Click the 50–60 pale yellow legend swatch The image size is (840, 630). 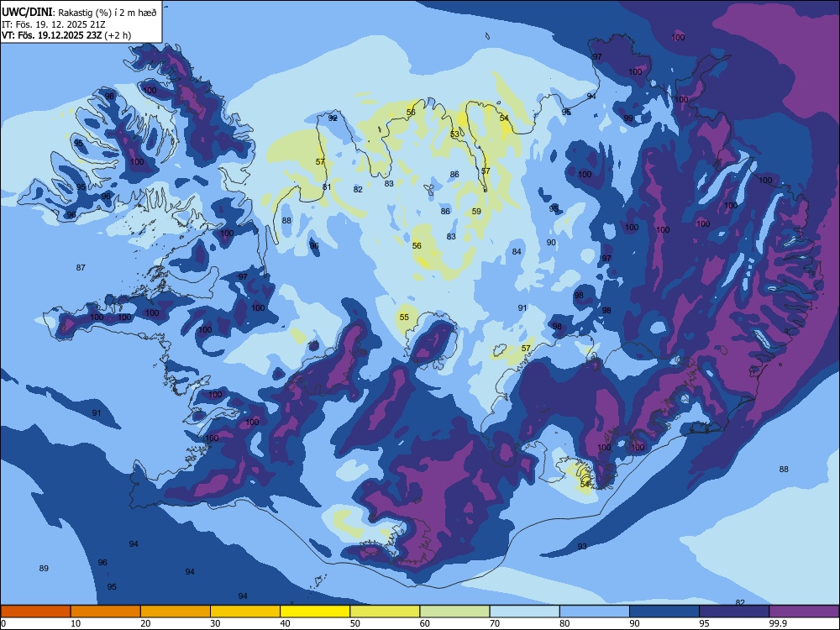[385, 612]
